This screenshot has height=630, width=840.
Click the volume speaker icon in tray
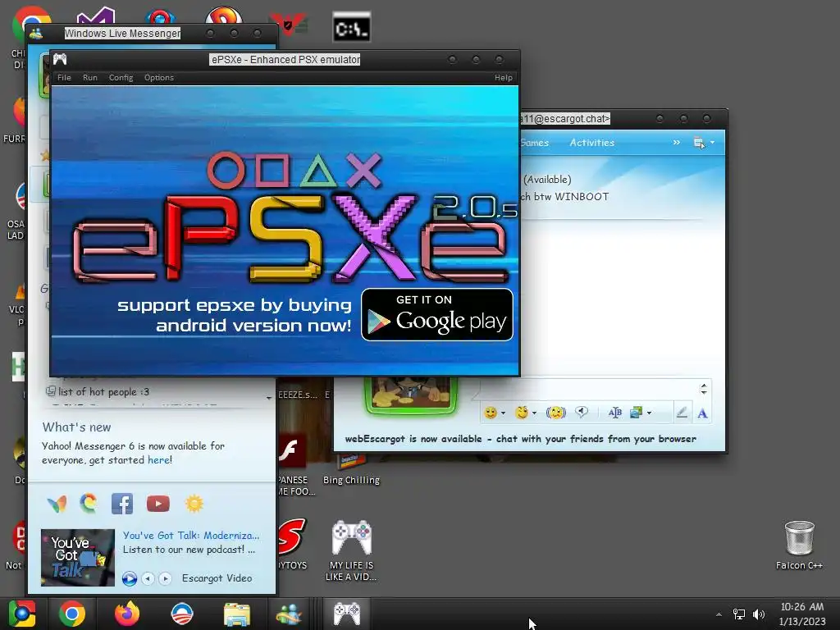(759, 614)
